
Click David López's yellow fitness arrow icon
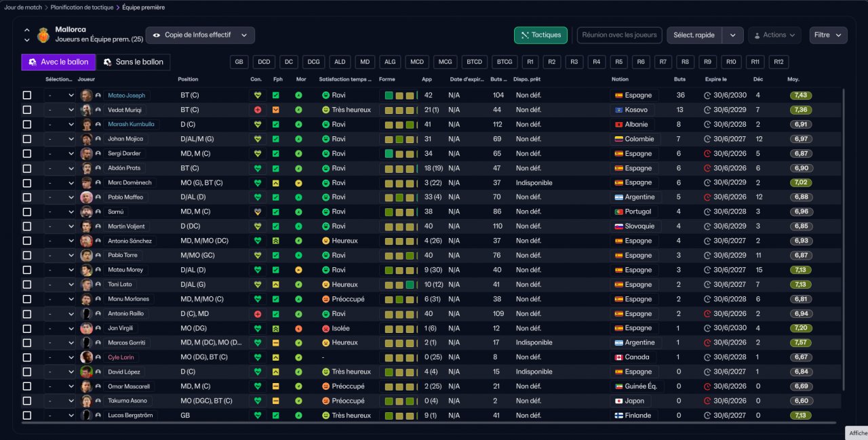pyautogui.click(x=275, y=372)
